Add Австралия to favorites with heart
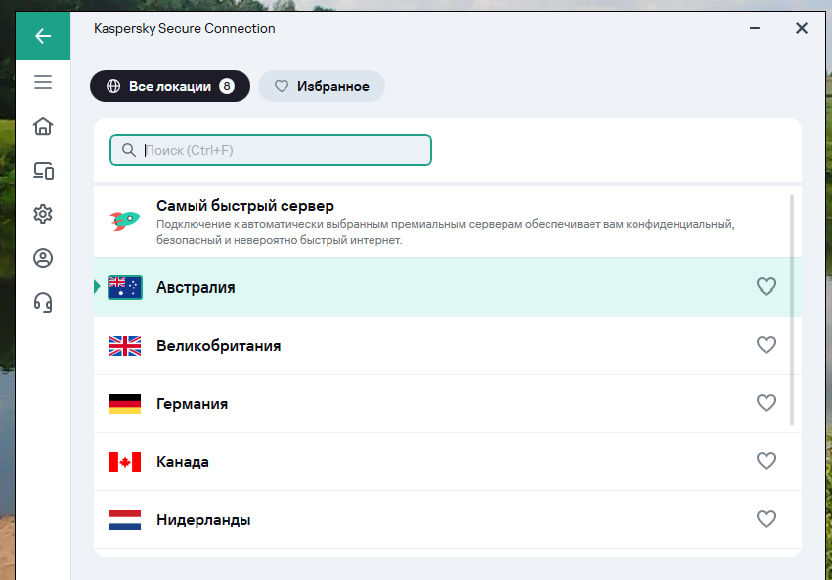The image size is (832, 580). pos(766,287)
